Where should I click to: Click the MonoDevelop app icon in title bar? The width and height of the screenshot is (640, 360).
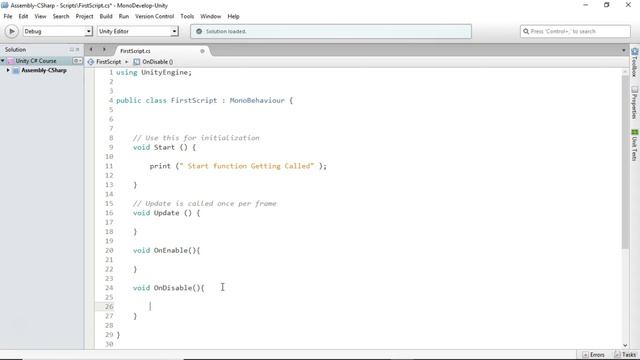4,5
